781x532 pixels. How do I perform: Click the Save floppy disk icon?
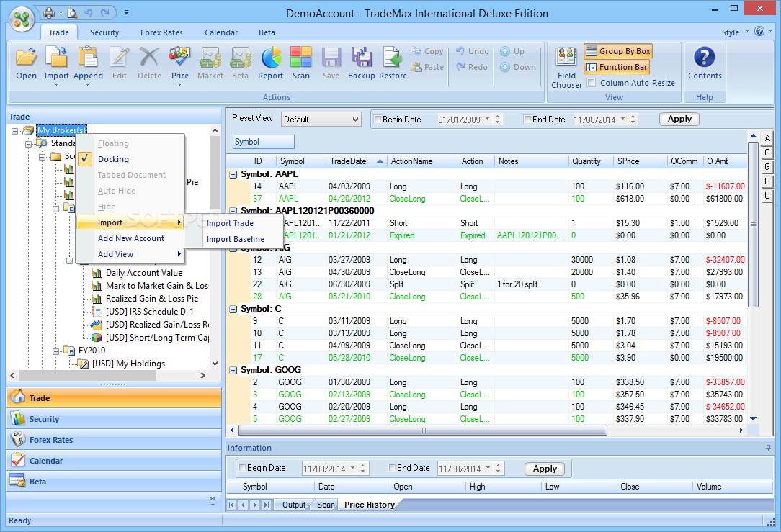coord(331,57)
